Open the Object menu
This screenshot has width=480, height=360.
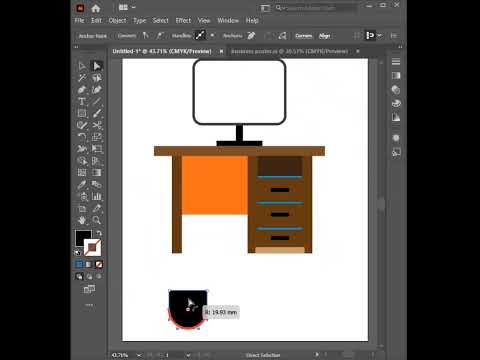pyautogui.click(x=117, y=21)
